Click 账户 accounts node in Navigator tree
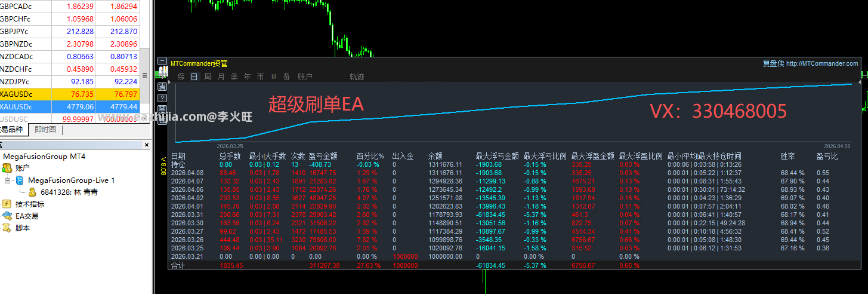 pos(23,168)
